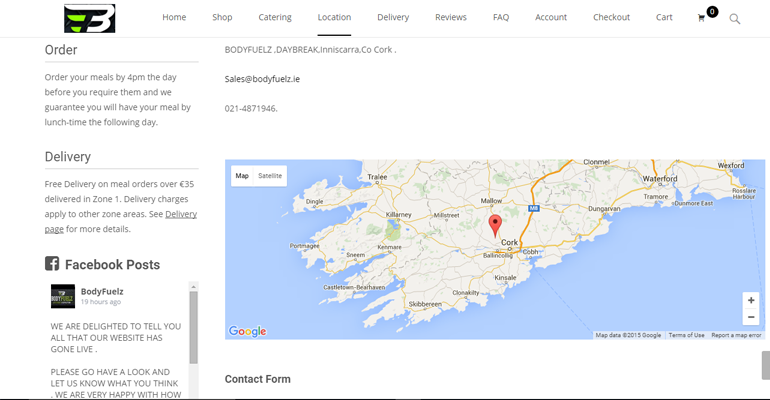The width and height of the screenshot is (770, 400).
Task: Click the BODYFUELZ DAYBREAK Inniscarra address text
Action: (x=310, y=50)
